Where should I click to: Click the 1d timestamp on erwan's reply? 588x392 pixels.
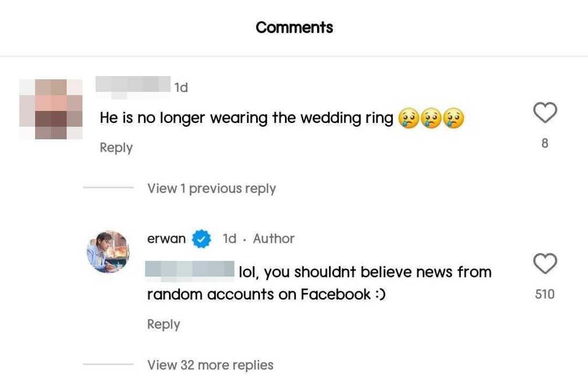[x=229, y=239]
